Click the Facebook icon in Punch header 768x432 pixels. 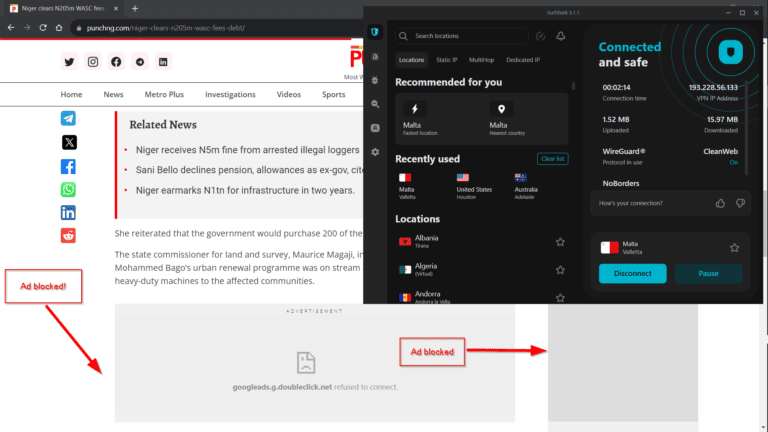(116, 62)
